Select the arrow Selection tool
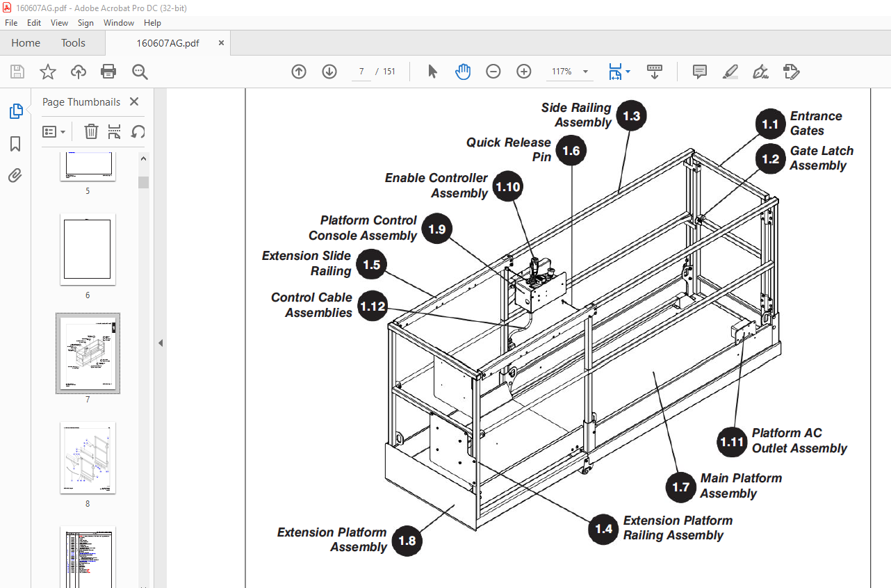 click(x=432, y=72)
